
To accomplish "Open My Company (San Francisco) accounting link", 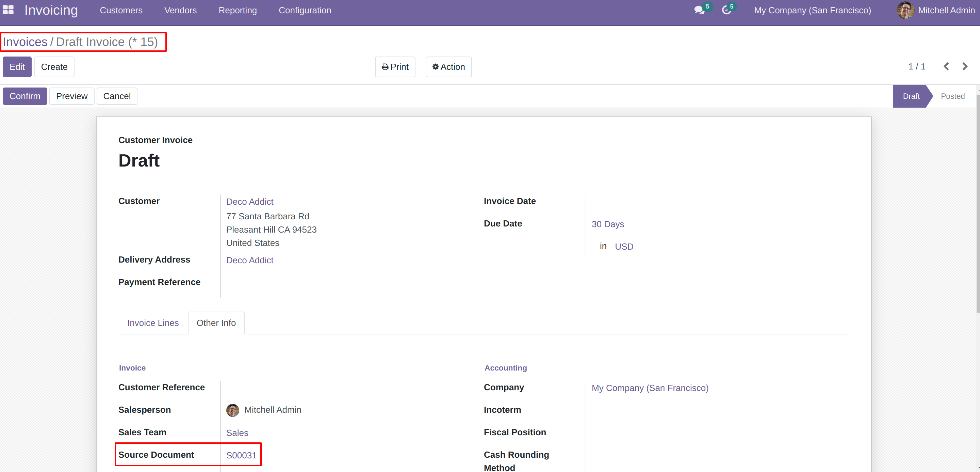I will point(650,388).
